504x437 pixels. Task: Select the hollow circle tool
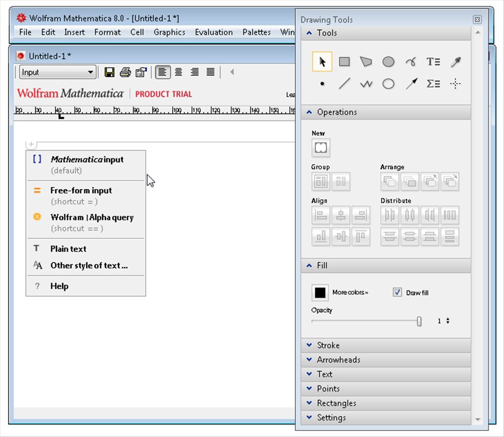388,84
